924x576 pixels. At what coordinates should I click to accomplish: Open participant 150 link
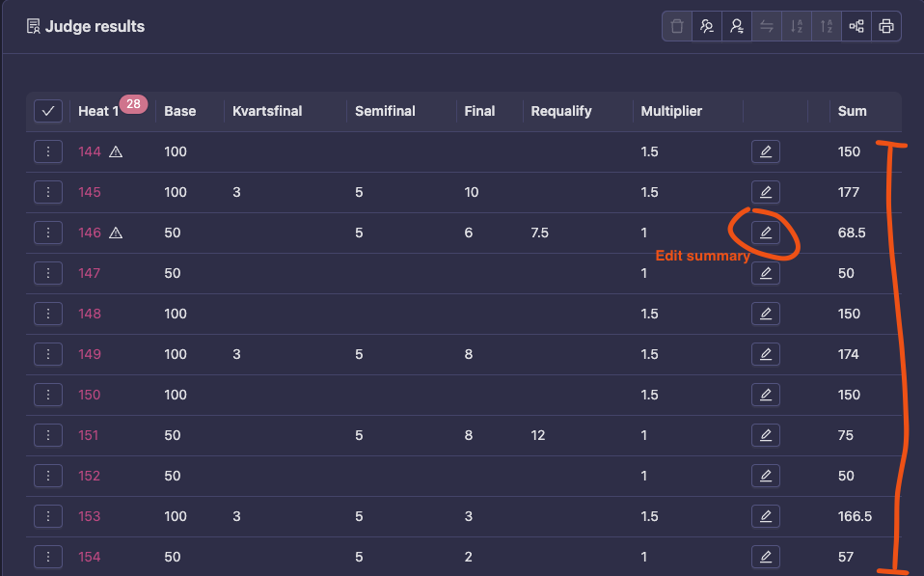click(90, 395)
